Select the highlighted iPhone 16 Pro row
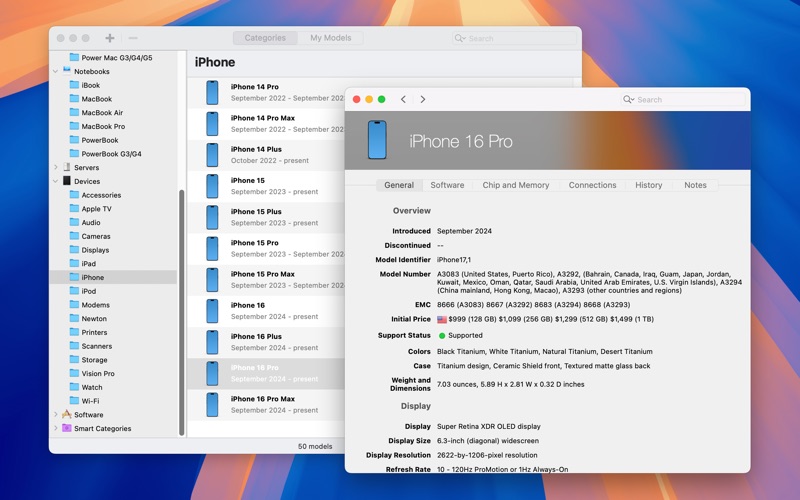Image resolution: width=800 pixels, height=500 pixels. 266,373
